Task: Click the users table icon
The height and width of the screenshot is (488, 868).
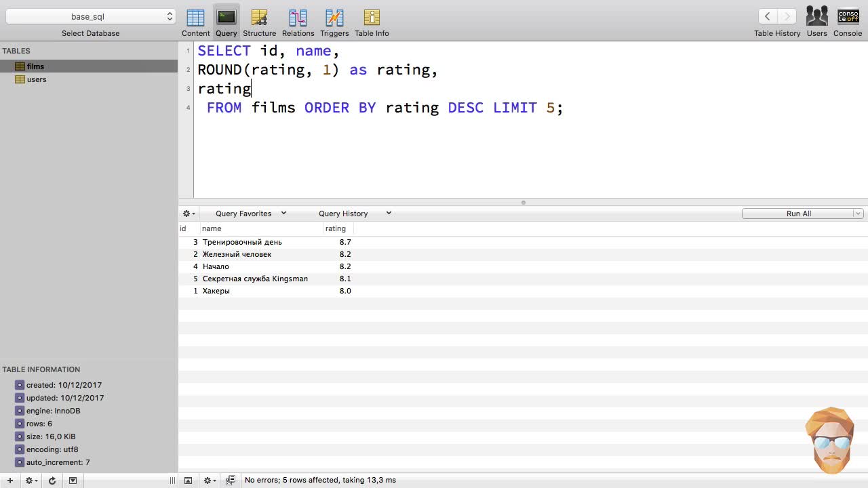Action: coord(20,79)
